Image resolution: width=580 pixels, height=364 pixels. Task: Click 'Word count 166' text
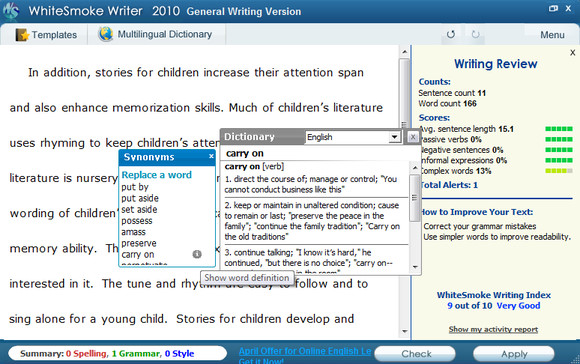click(x=447, y=104)
